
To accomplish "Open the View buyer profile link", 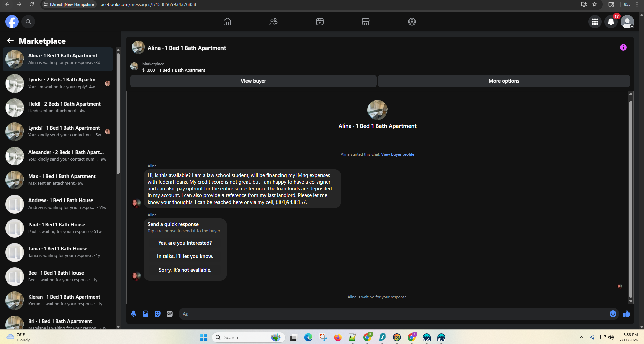I will tap(398, 154).
